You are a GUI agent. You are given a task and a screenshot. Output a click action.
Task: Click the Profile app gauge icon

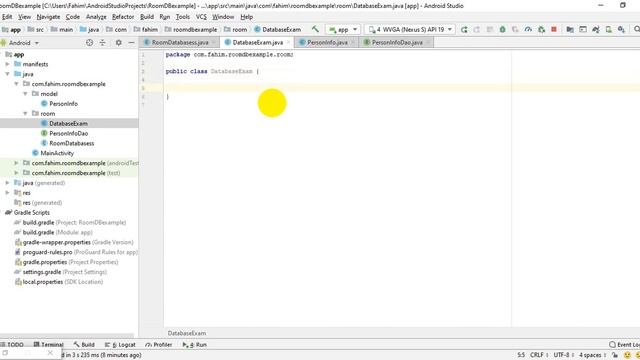tap(528, 29)
